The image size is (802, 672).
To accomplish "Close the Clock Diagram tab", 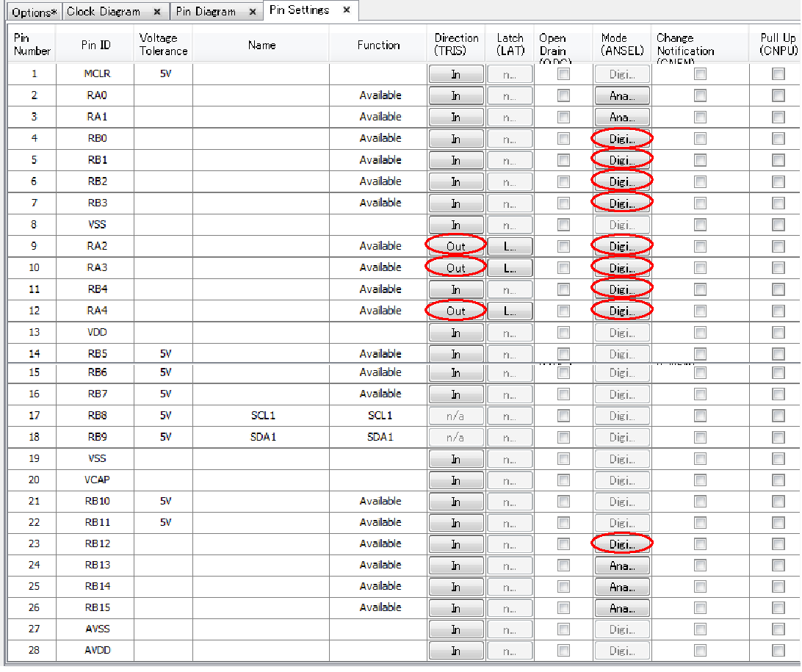I will pyautogui.click(x=157, y=12).
